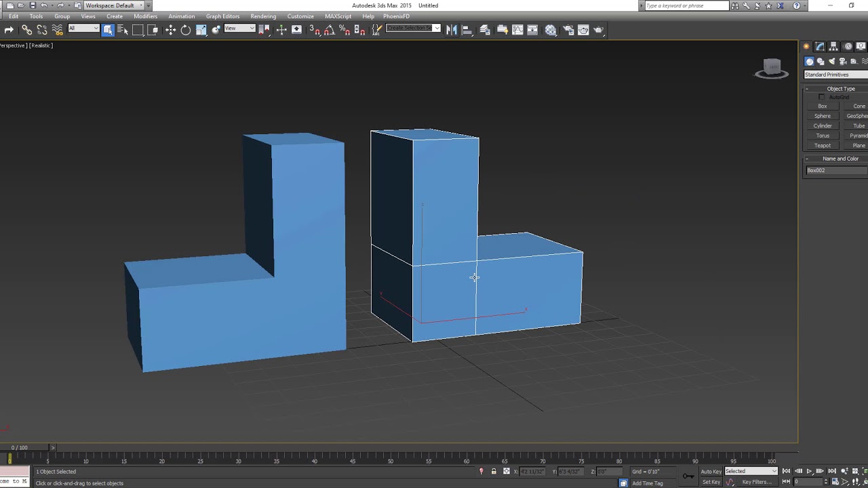Open the Reference Coordinate System 'View' dropdown
This screenshot has width=868, height=488.
point(240,28)
